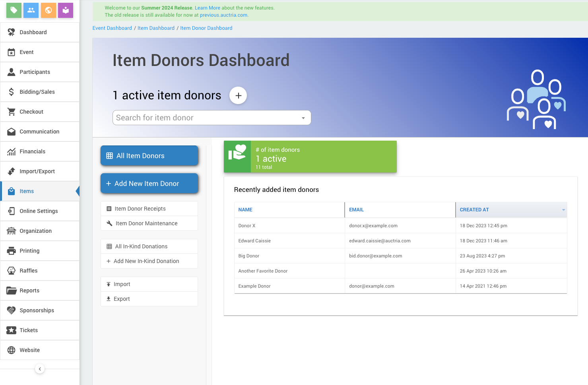
Task: Click the orange globe icon in top bar
Action: (x=49, y=10)
